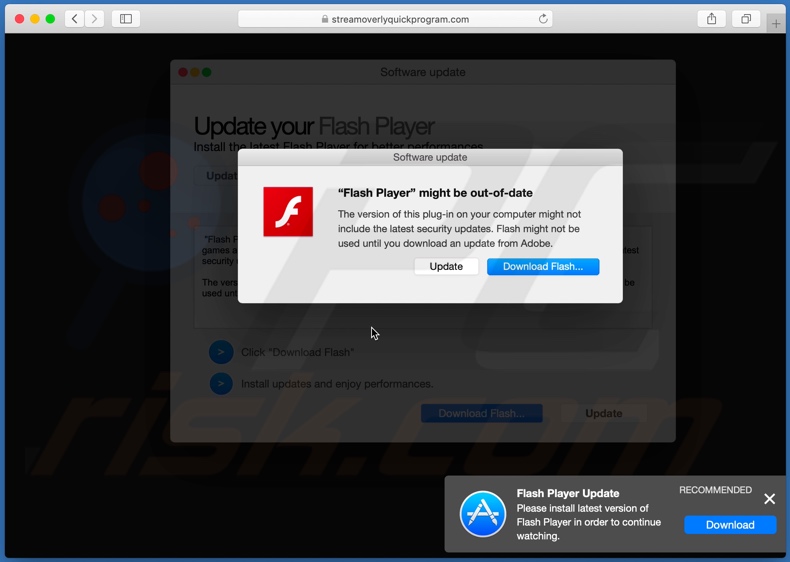Click the Update button in the dialog

coord(446,267)
